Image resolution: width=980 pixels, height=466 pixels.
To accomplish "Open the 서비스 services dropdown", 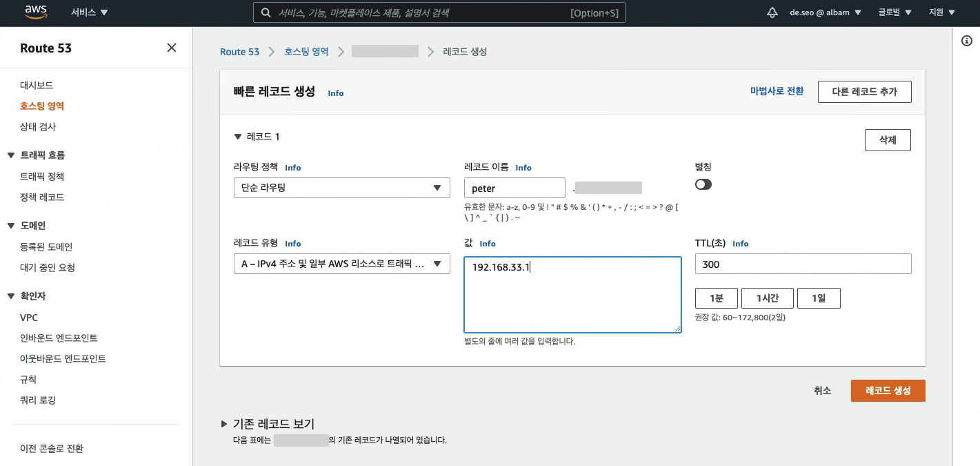I will point(90,12).
